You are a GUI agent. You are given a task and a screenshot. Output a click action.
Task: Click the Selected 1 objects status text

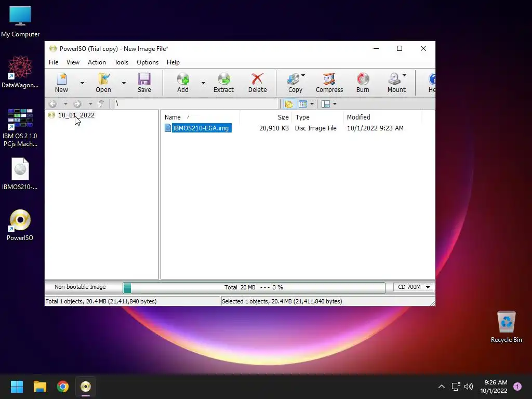282,301
